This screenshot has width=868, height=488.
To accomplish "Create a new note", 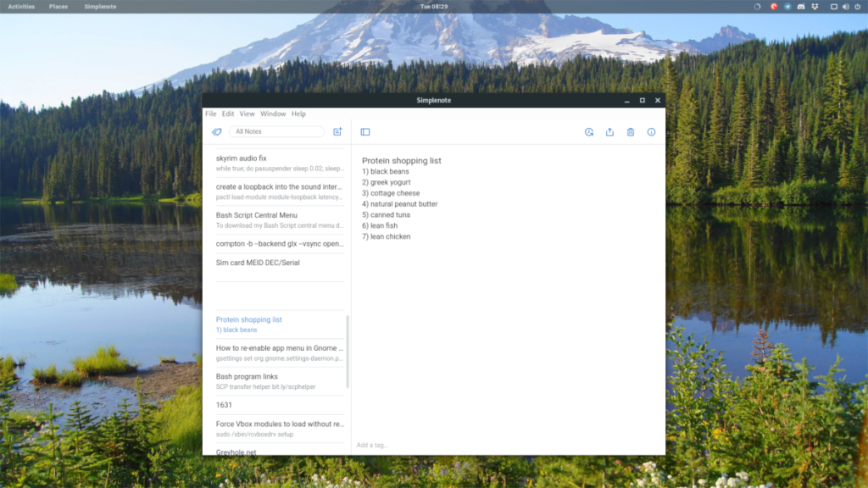I will point(337,132).
